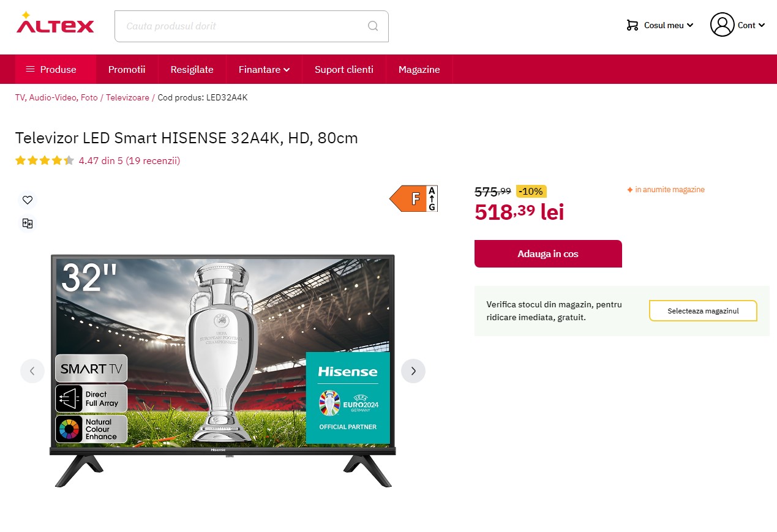777x532 pixels.
Task: Expand the Finantare menu
Action: tap(264, 69)
